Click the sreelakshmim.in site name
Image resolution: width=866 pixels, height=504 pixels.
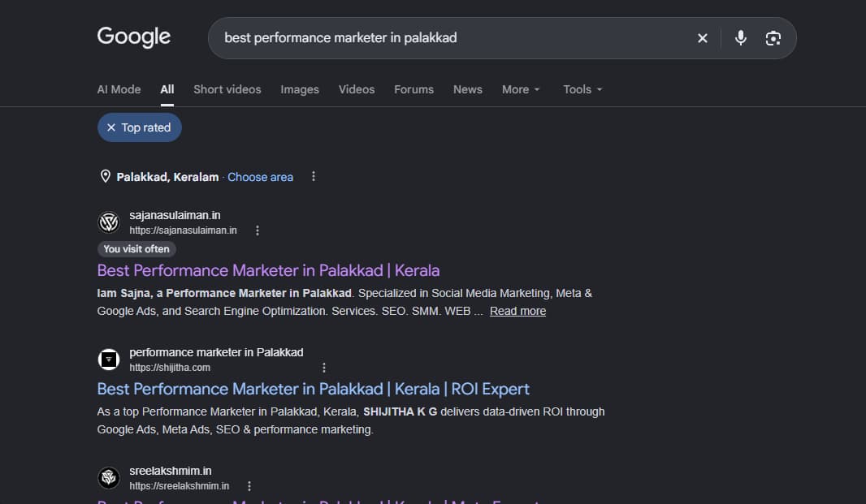pyautogui.click(x=170, y=471)
